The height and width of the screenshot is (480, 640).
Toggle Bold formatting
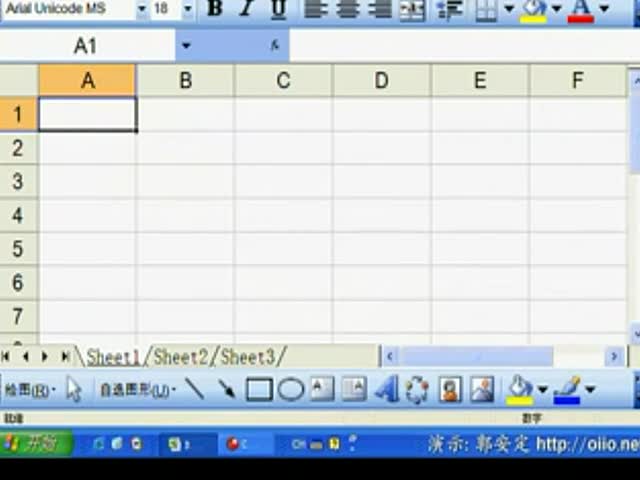coord(214,10)
